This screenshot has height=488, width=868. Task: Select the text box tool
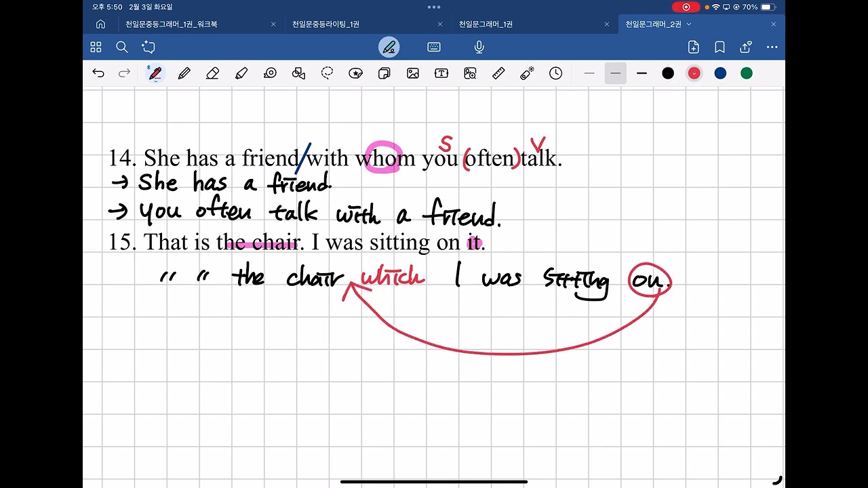point(441,73)
